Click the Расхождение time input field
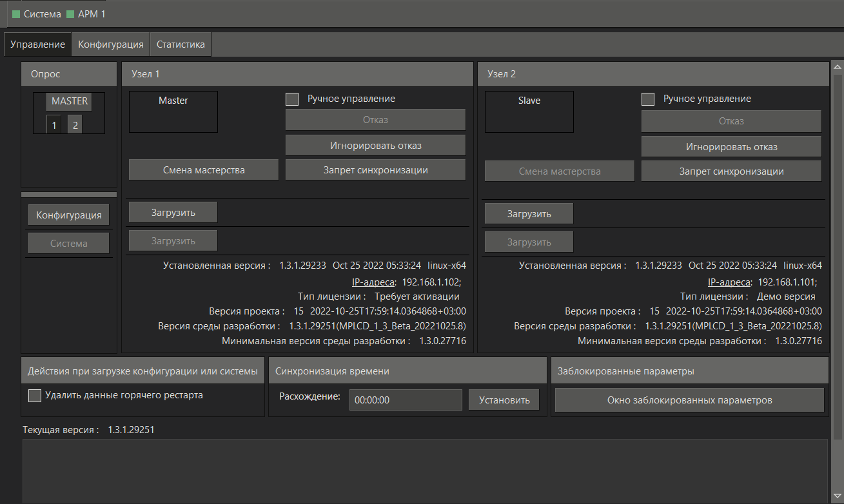The width and height of the screenshot is (844, 504). pyautogui.click(x=406, y=400)
